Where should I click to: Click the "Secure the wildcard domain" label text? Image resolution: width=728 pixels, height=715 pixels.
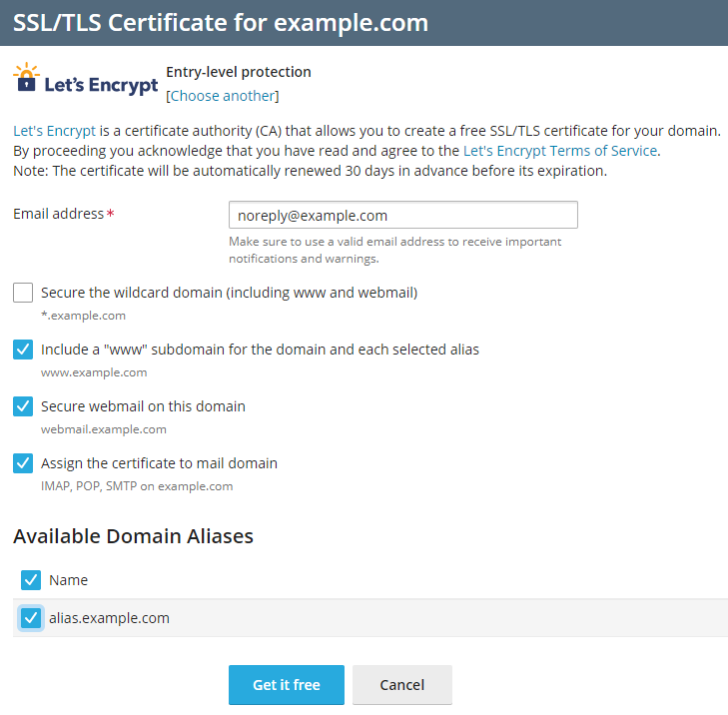tap(229, 293)
